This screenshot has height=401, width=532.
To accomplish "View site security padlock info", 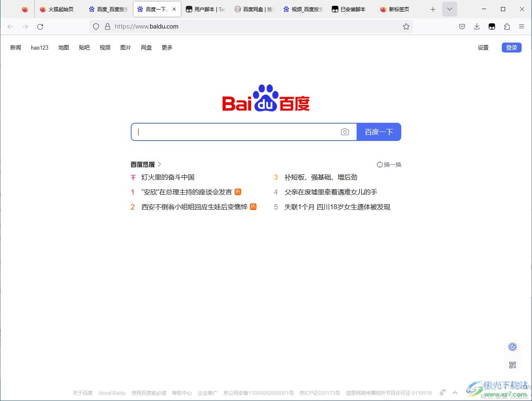I will tap(108, 26).
